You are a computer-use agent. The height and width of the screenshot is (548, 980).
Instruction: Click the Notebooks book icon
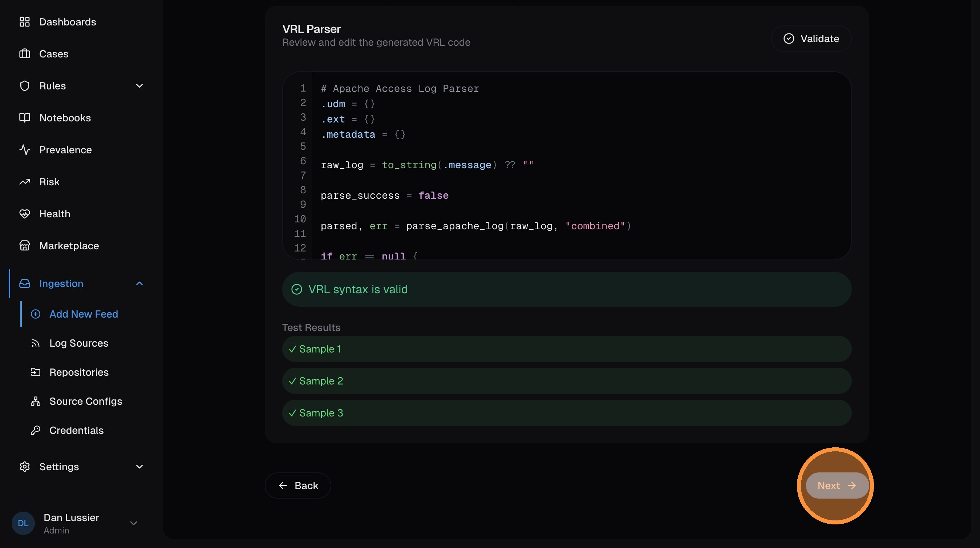pyautogui.click(x=25, y=118)
